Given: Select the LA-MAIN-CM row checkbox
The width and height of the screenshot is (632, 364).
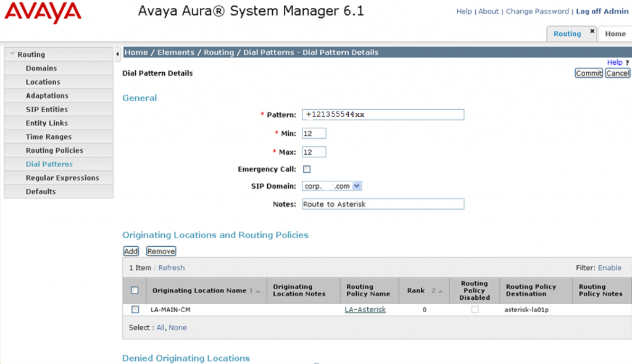Looking at the screenshot, I should (x=136, y=309).
